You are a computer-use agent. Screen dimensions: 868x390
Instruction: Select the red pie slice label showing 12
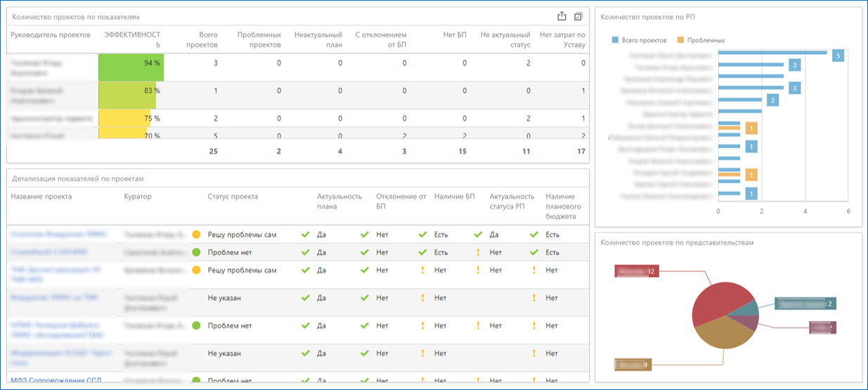(x=637, y=271)
